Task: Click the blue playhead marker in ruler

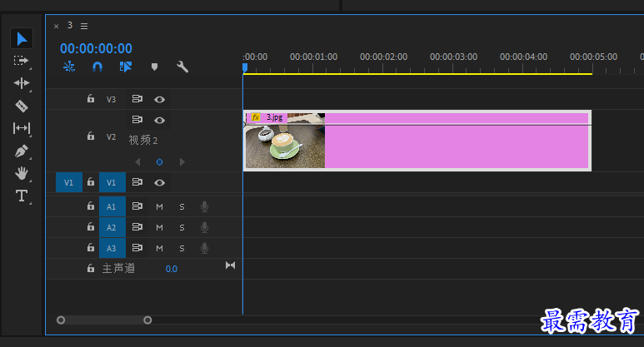Action: click(245, 67)
